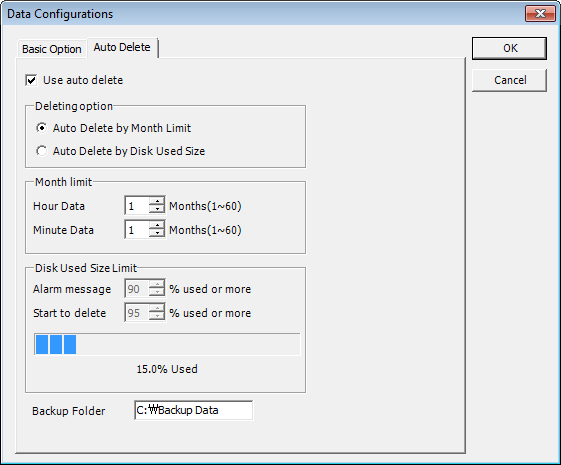
Task: Select Auto Delete by Month Limit option
Action: 42,128
